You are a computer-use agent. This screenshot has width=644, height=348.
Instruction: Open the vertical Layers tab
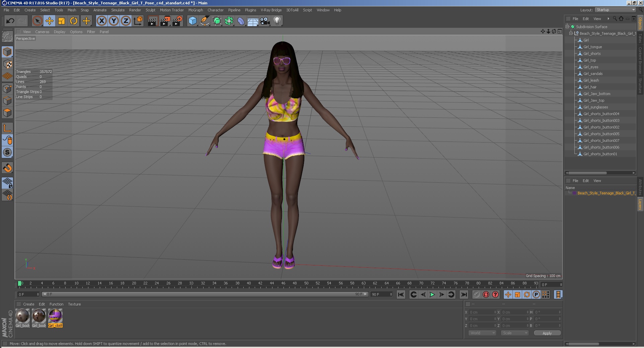click(640, 204)
